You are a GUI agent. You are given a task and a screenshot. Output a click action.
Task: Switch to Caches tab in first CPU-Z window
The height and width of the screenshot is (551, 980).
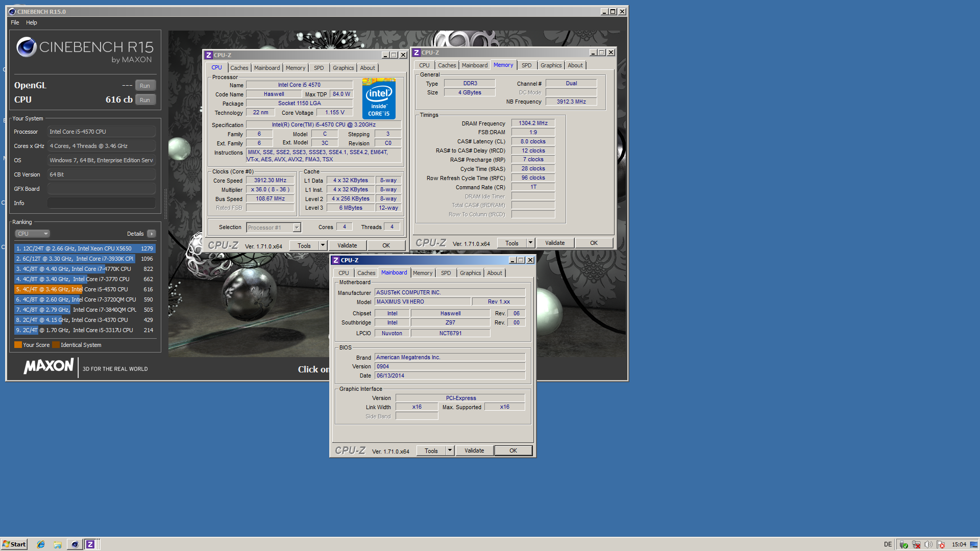tap(239, 68)
